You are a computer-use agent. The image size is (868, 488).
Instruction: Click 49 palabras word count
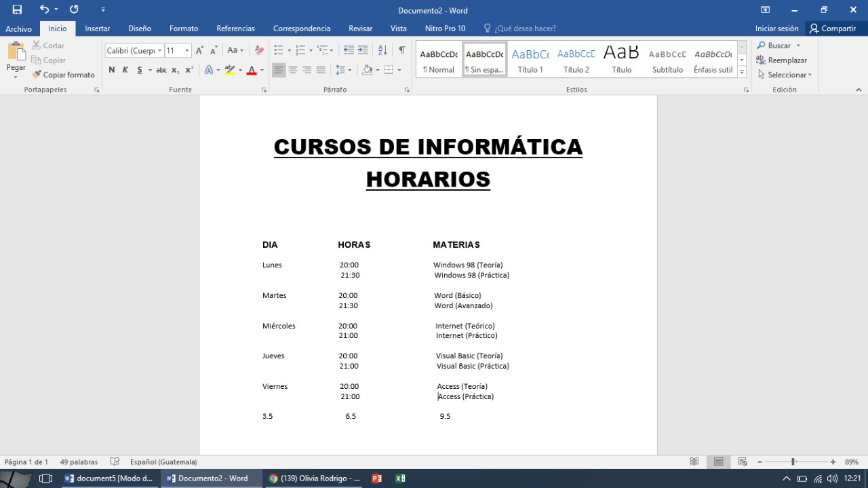(x=79, y=462)
